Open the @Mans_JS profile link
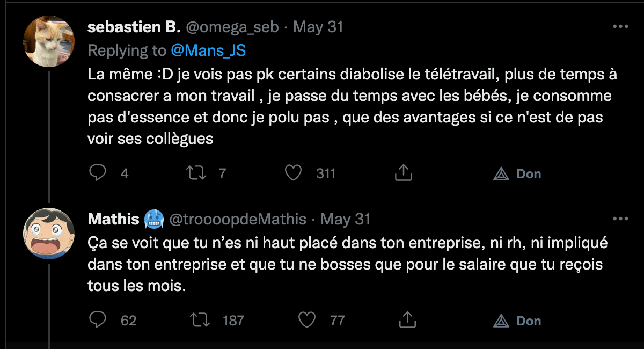 pos(208,50)
